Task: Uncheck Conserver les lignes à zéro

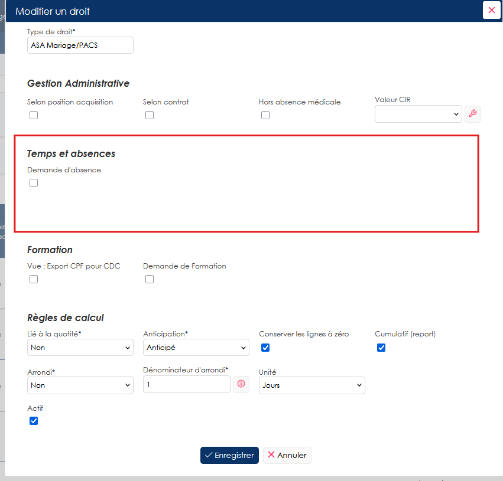Action: [265, 348]
